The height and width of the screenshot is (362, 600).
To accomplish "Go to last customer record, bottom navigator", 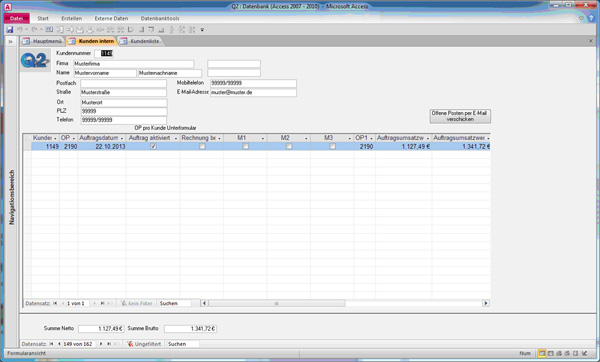I will pyautogui.click(x=109, y=344).
